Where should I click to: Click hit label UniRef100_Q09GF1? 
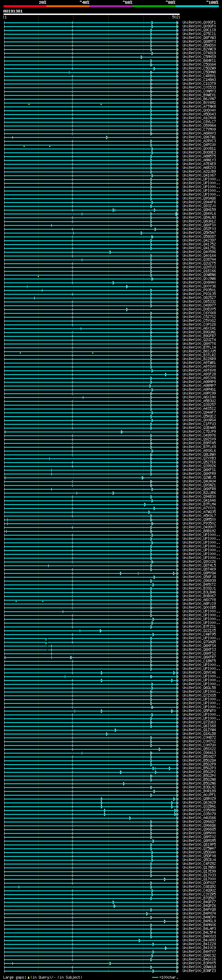tap(199, 23)
